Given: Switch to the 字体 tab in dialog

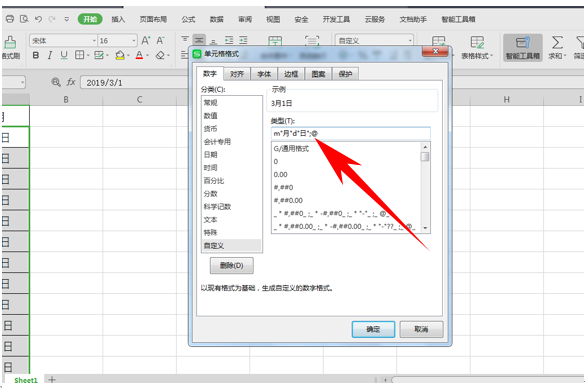Looking at the screenshot, I should point(264,74).
